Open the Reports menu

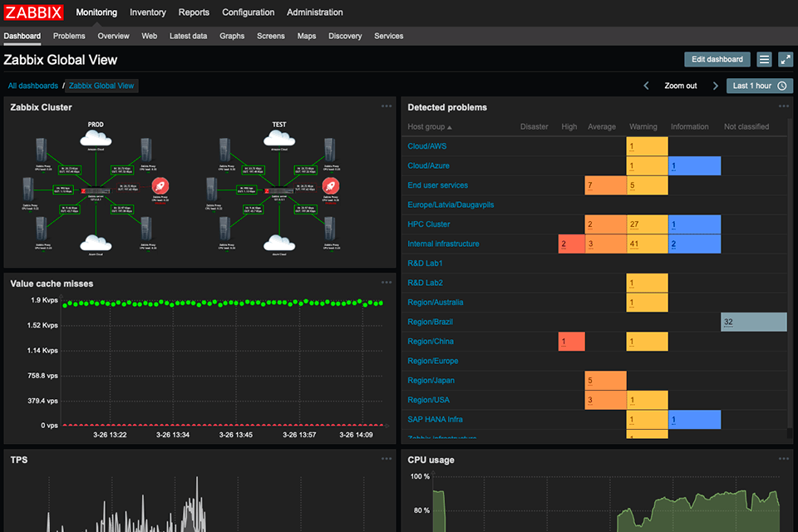[194, 12]
